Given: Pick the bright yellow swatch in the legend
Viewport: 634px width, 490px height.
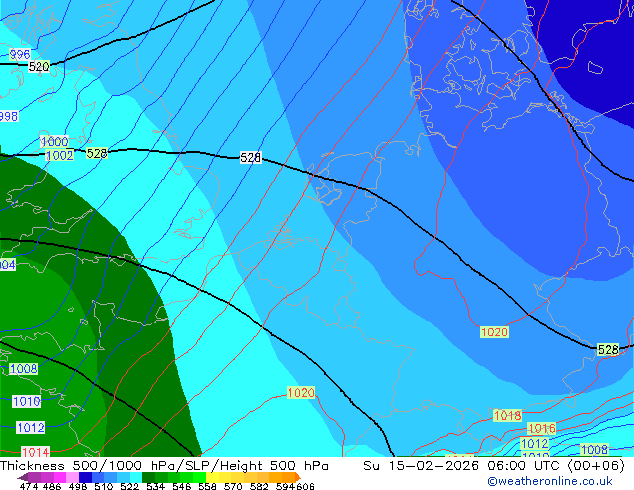Looking at the screenshot, I should pos(212,477).
